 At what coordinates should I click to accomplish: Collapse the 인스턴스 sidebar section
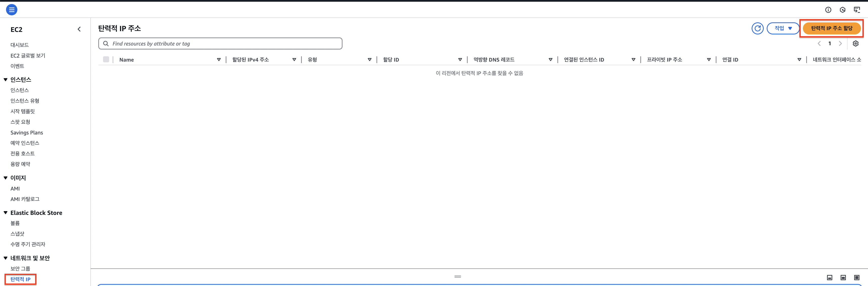(5, 80)
